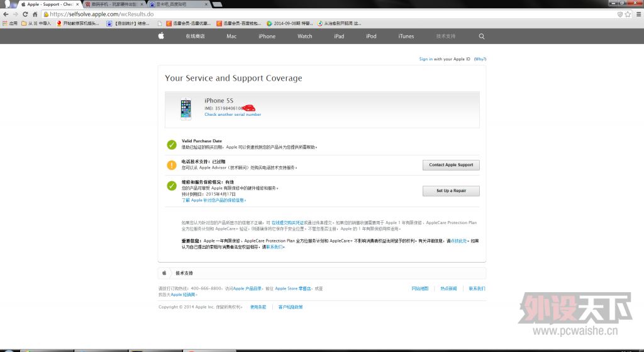Click the 点按此处 link
644x352 pixels.
click(458, 241)
